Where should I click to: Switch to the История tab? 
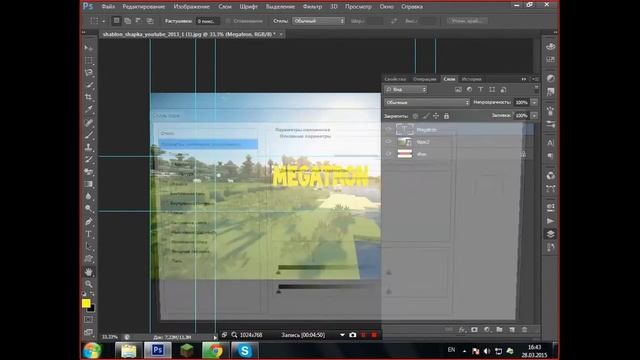(x=471, y=79)
